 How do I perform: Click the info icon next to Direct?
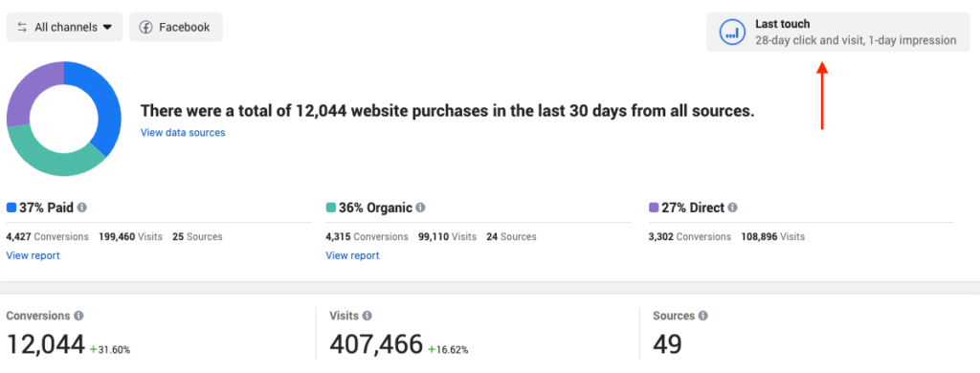click(x=732, y=208)
